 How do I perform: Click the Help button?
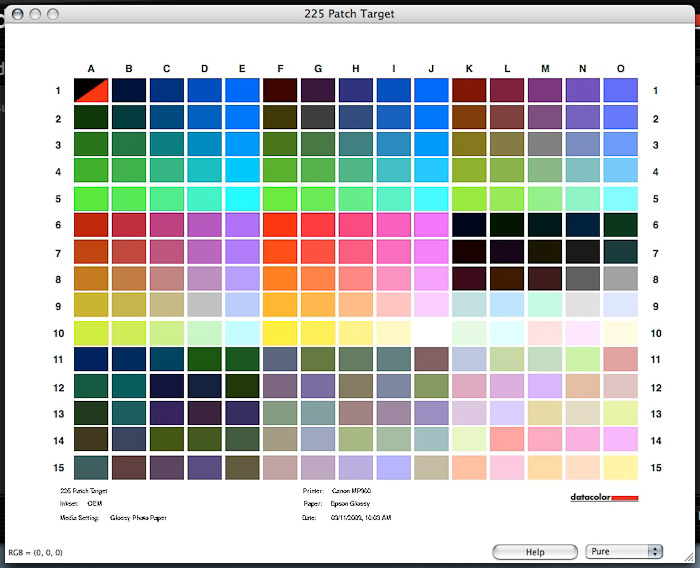(x=534, y=551)
